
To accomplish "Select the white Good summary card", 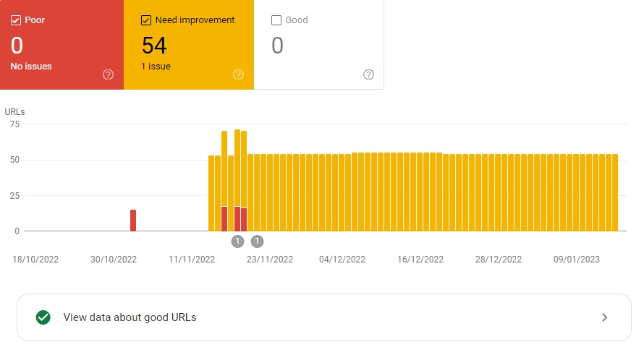I will (319, 45).
